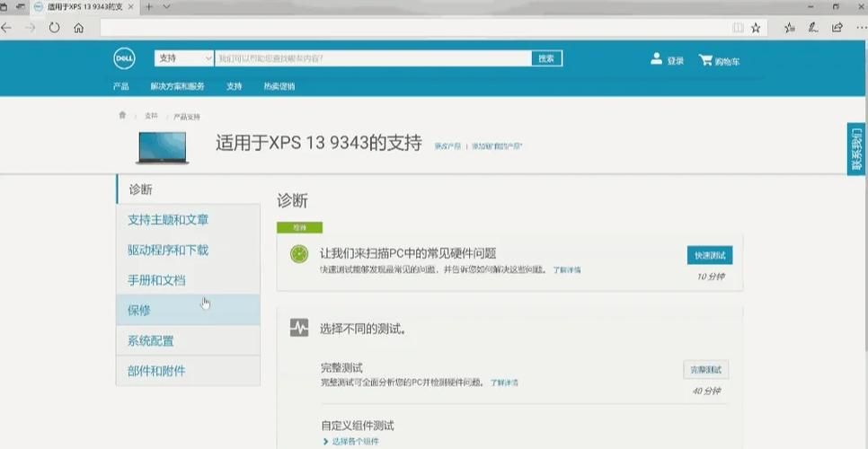Viewport: 868px width, 449px height.
Task: Click the green scan gauge icon
Action: tap(299, 254)
